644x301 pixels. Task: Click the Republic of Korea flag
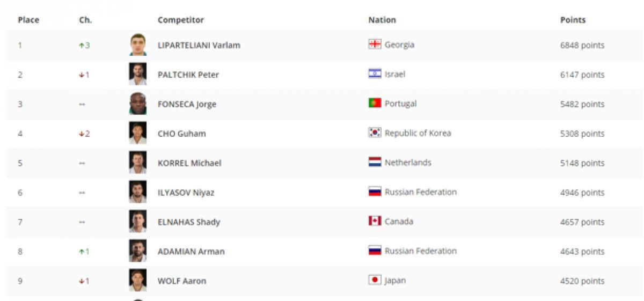375,133
